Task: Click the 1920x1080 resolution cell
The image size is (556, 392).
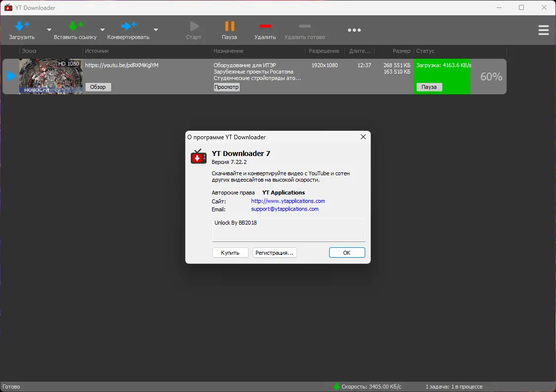Action: click(324, 65)
